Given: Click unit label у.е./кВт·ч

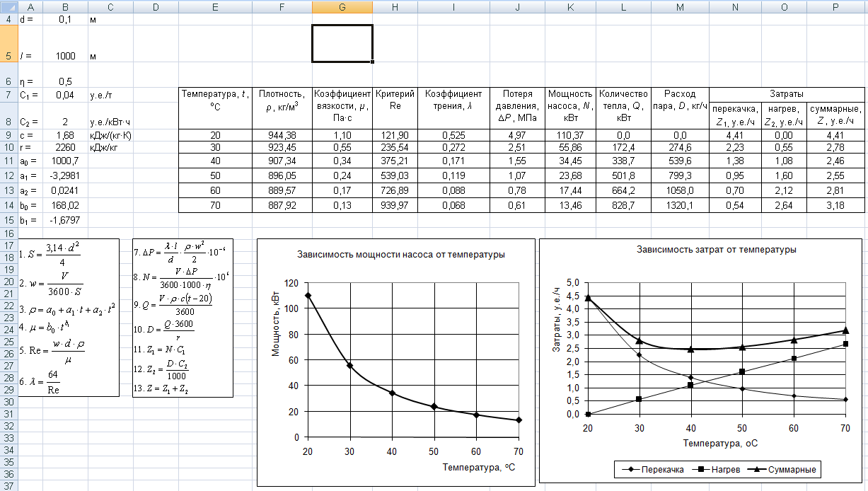Looking at the screenshot, I should [110, 122].
